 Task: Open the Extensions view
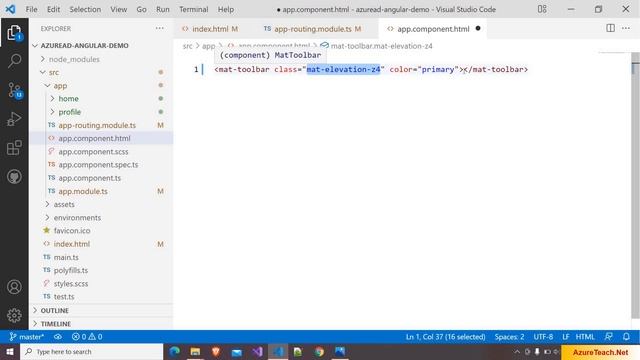[x=14, y=148]
